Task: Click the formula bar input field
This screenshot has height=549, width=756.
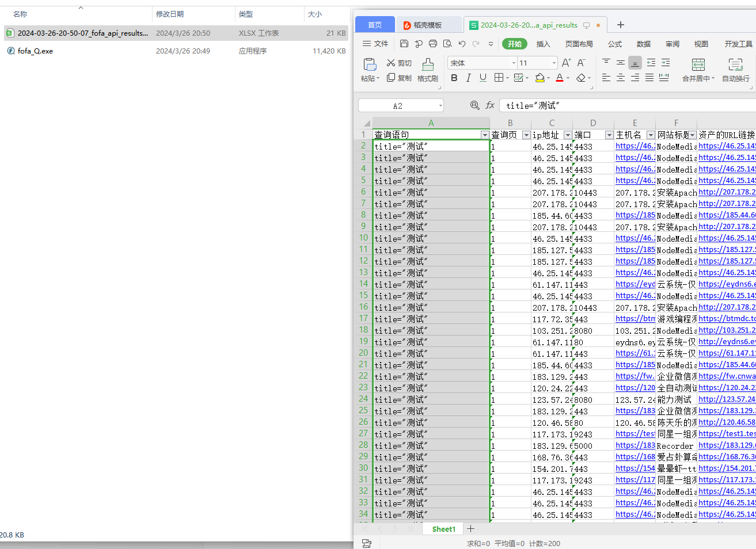Action: coord(628,105)
